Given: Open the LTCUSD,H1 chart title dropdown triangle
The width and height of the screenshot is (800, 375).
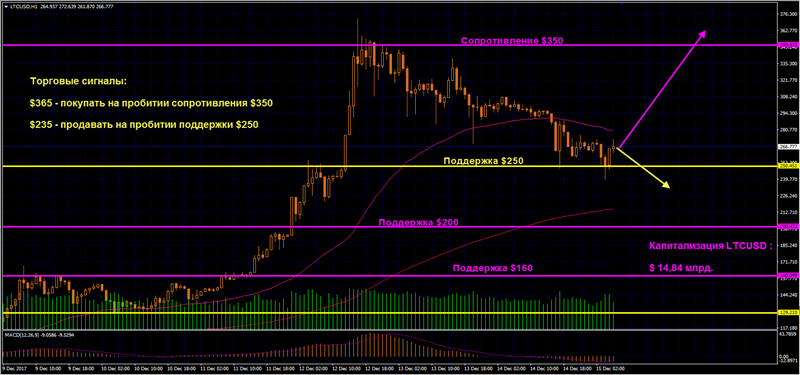Looking at the screenshot, I should click(x=5, y=5).
